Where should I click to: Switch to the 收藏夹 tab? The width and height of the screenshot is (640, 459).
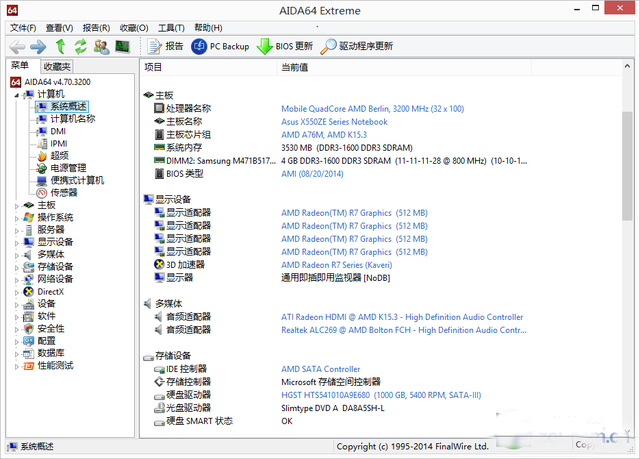57,66
